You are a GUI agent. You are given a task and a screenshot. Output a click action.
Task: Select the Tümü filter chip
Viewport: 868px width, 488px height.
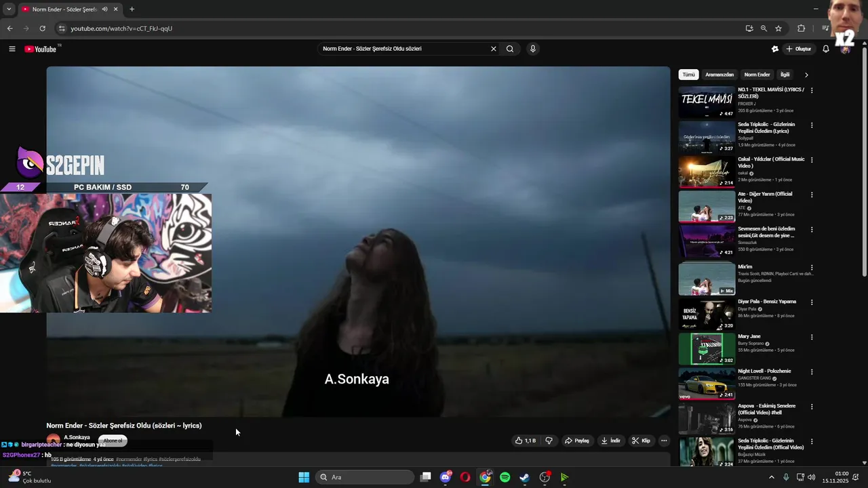tap(688, 75)
